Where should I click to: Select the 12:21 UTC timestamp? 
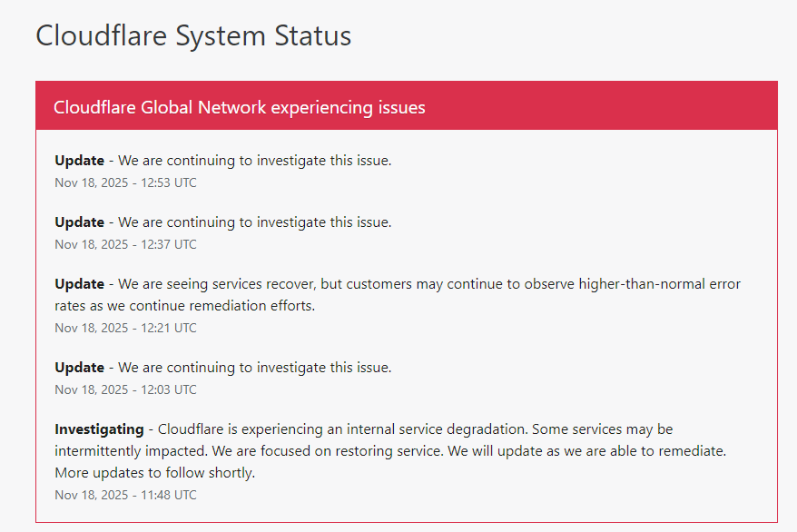(125, 328)
